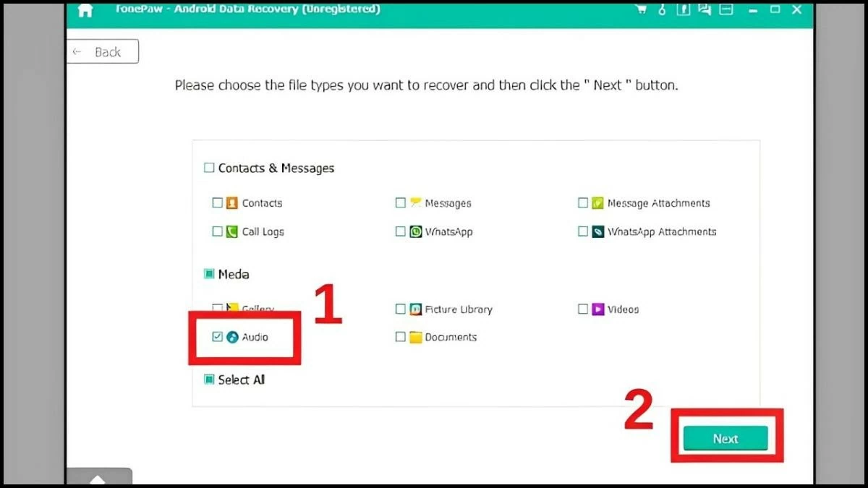Uncheck the Audio checkbox
Screen dimensions: 868x488
pyautogui.click(x=217, y=337)
